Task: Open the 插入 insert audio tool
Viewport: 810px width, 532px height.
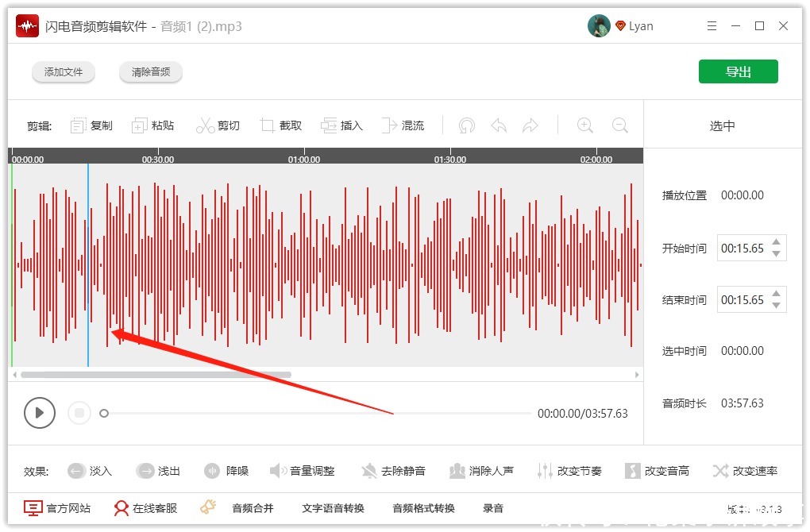Action: pyautogui.click(x=342, y=125)
